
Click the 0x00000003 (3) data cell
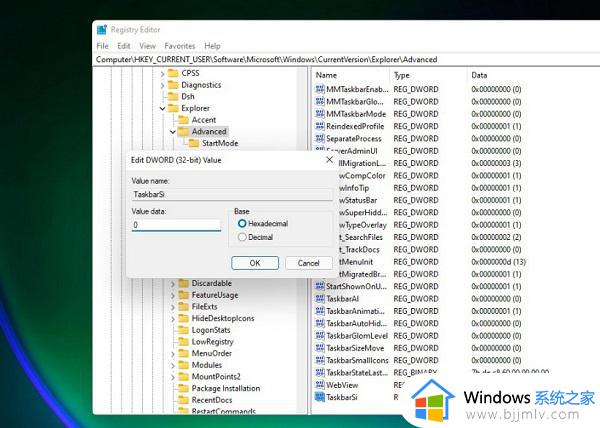(496, 163)
